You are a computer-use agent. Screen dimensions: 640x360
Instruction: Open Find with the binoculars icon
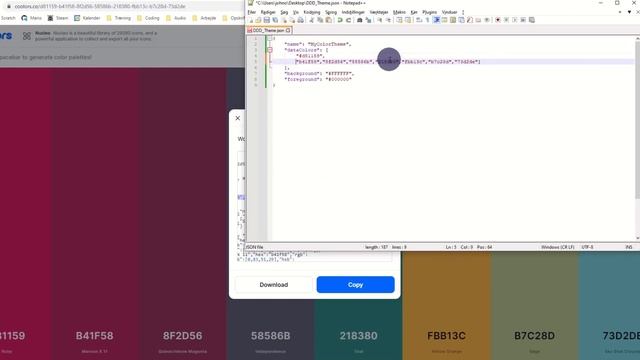(x=360, y=20)
